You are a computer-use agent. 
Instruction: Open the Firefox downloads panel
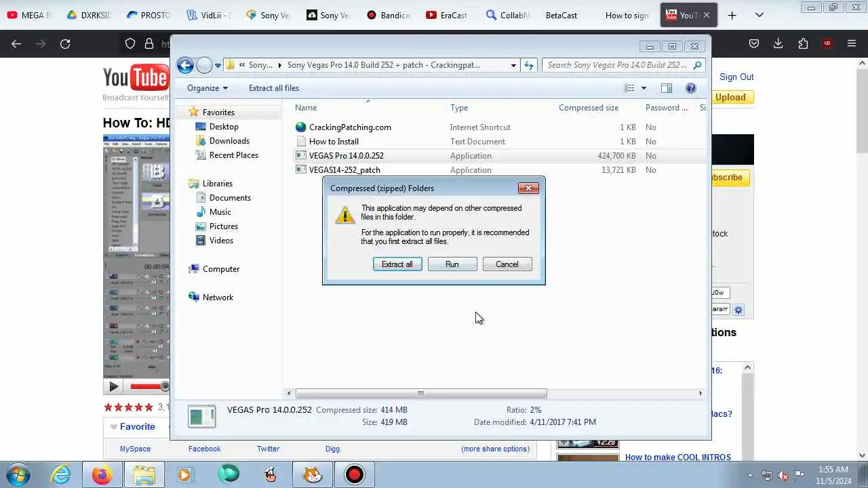point(778,43)
